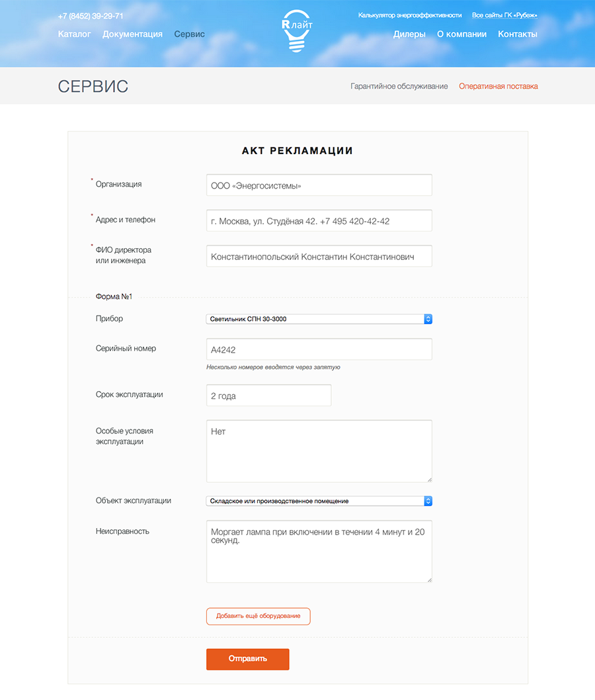Navigate to О компании
Viewport: 595px width, 700px height.
[x=461, y=34]
